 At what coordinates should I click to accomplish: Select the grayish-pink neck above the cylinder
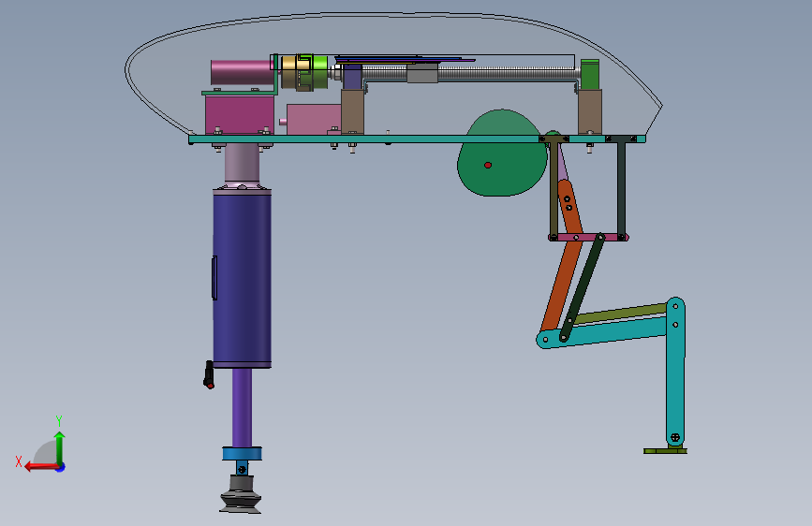pyautogui.click(x=242, y=163)
